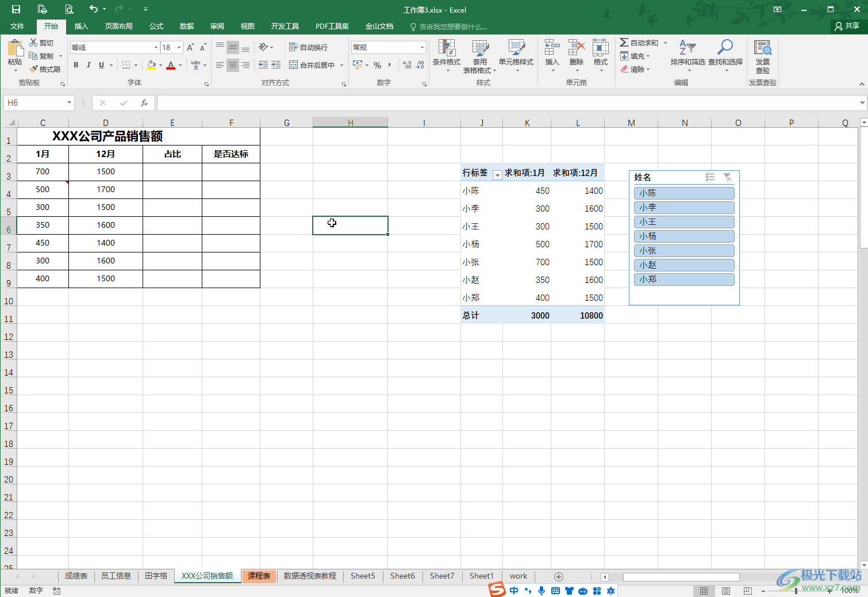Image resolution: width=868 pixels, height=597 pixels.
Task: Click the AutoSum 自动求和 button
Action: (639, 43)
